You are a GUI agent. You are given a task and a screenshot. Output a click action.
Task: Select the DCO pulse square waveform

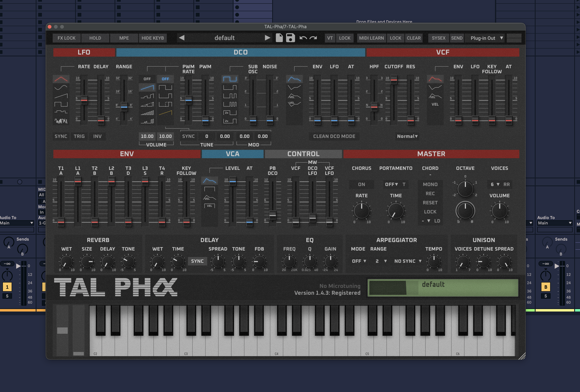[165, 87]
